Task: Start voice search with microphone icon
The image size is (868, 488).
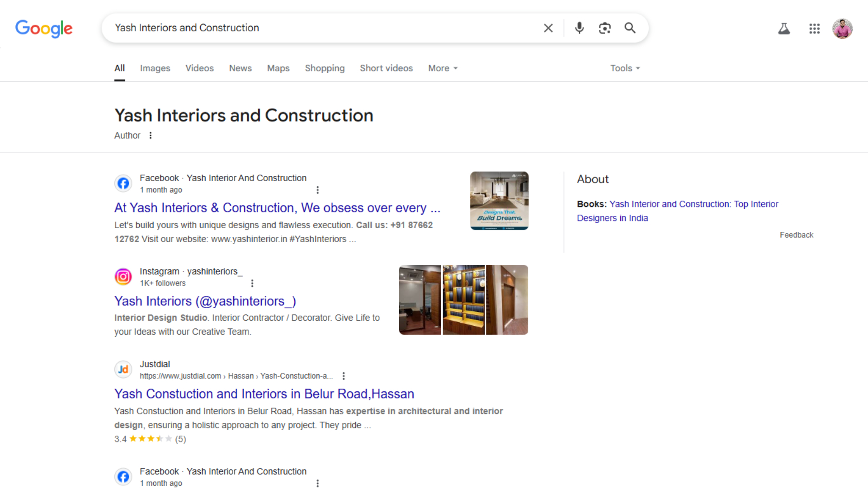Action: 579,28
